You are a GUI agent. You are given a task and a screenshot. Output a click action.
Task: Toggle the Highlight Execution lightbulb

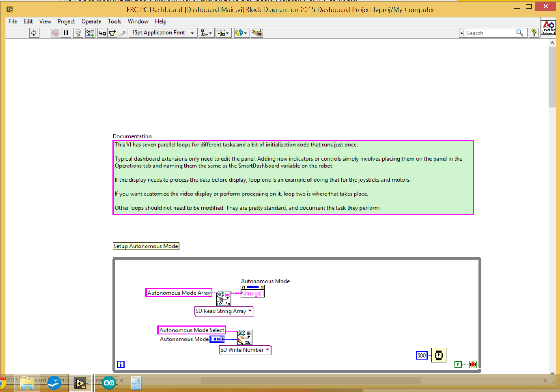pos(78,33)
